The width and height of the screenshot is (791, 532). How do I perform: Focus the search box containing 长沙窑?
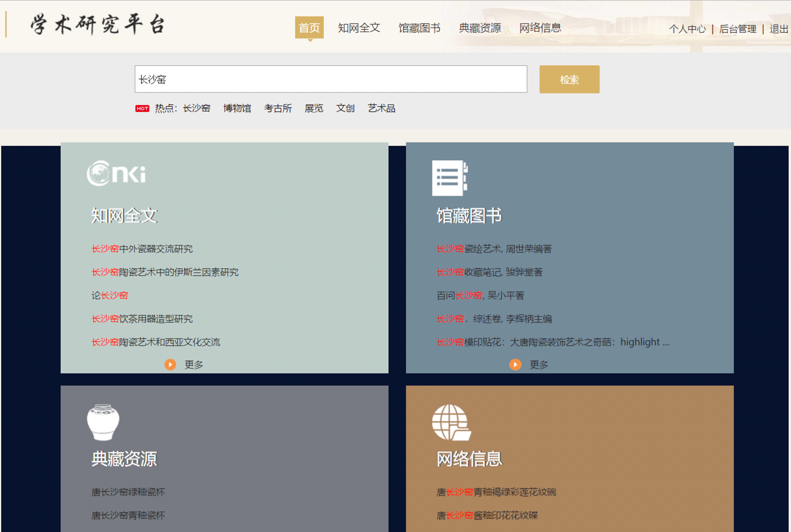pos(331,79)
